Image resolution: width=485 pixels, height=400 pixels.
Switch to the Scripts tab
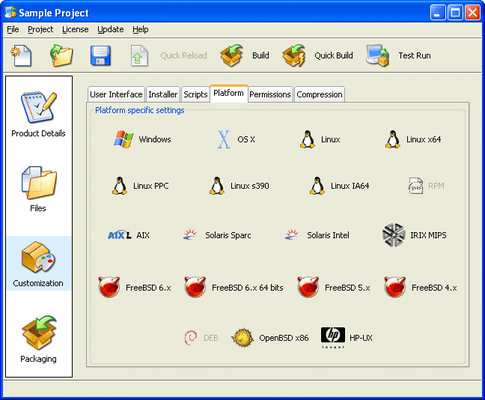tap(195, 94)
